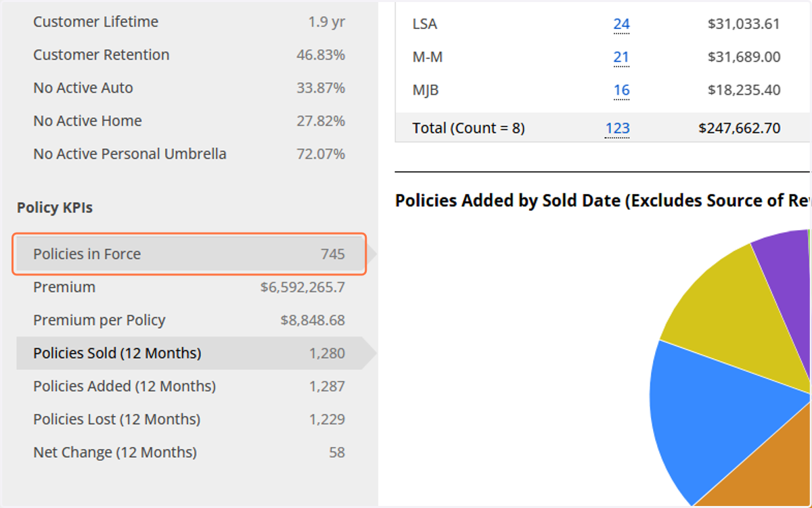The width and height of the screenshot is (812, 508).
Task: Click the LSA row label
Action: tap(425, 24)
